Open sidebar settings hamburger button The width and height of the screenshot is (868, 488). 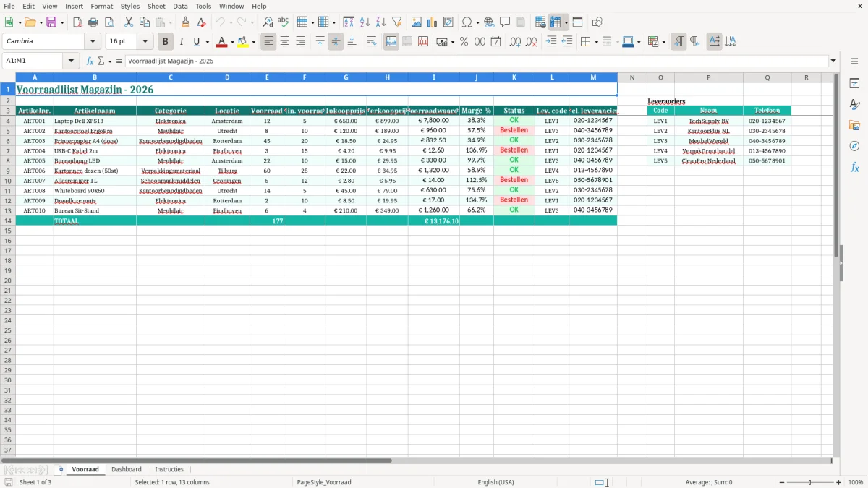854,61
